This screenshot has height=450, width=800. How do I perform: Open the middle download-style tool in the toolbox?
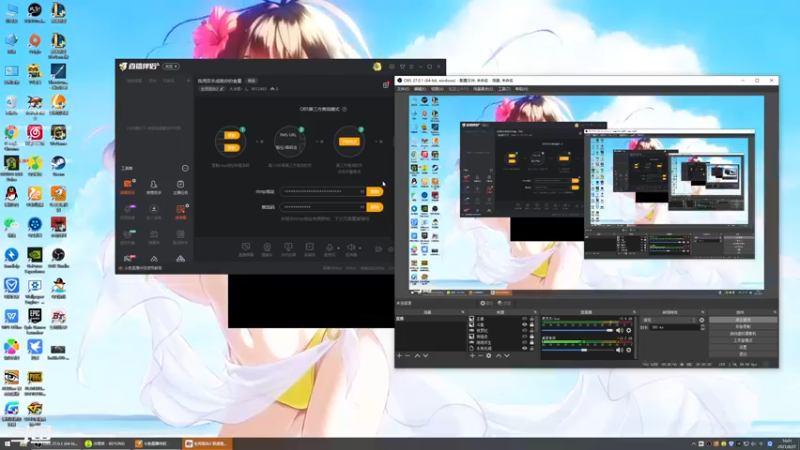(x=154, y=211)
